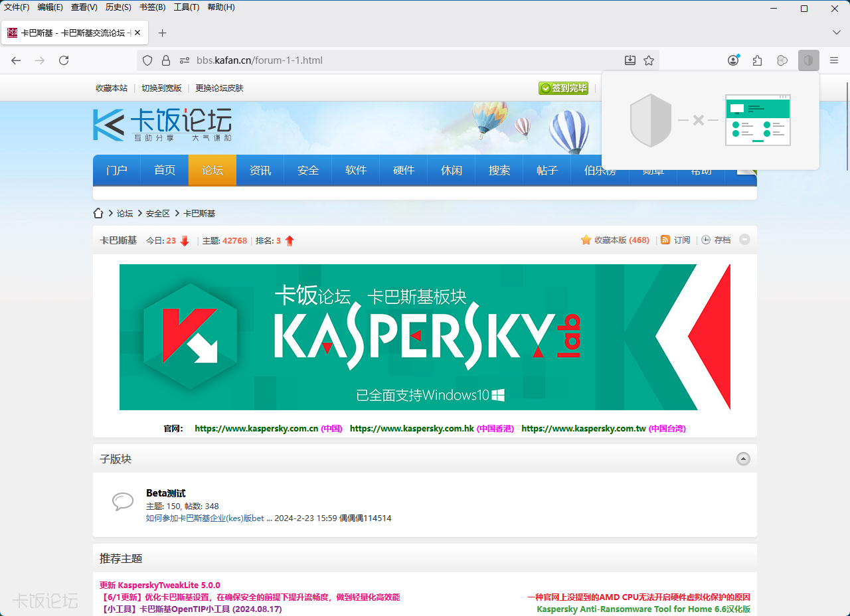The image size is (850, 616).
Task: Open the 订阅 RSS feed icon
Action: click(666, 240)
